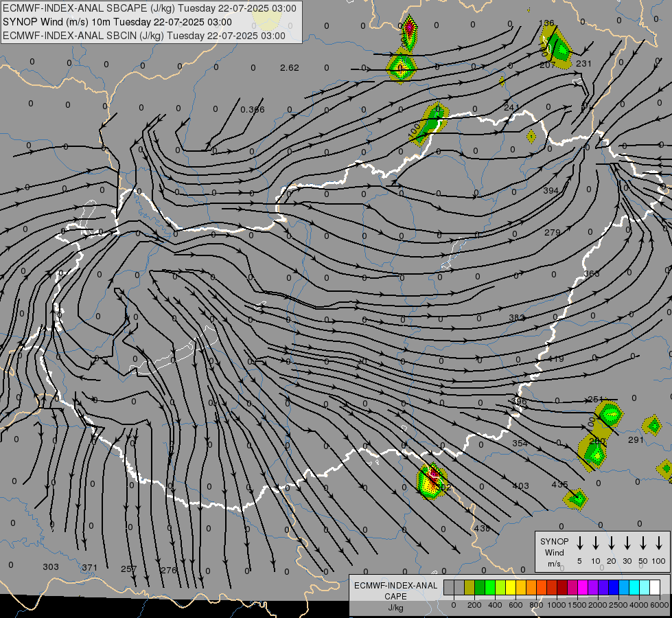Click the '1500' tick label on colorbar
Viewport: 672px width, 618px height.
(577, 605)
